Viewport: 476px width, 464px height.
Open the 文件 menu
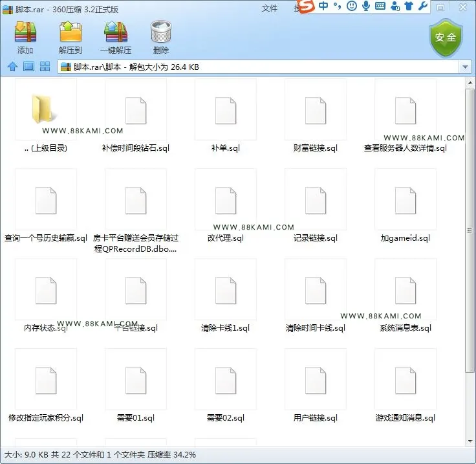[269, 8]
